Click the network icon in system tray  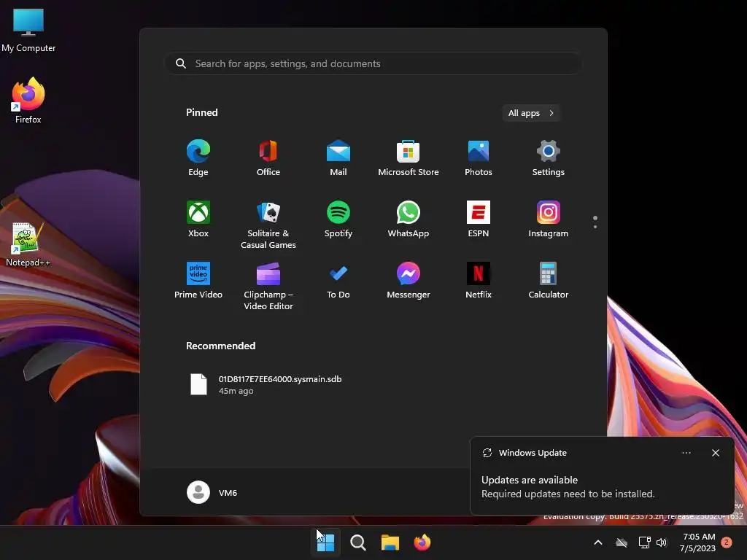pyautogui.click(x=644, y=542)
